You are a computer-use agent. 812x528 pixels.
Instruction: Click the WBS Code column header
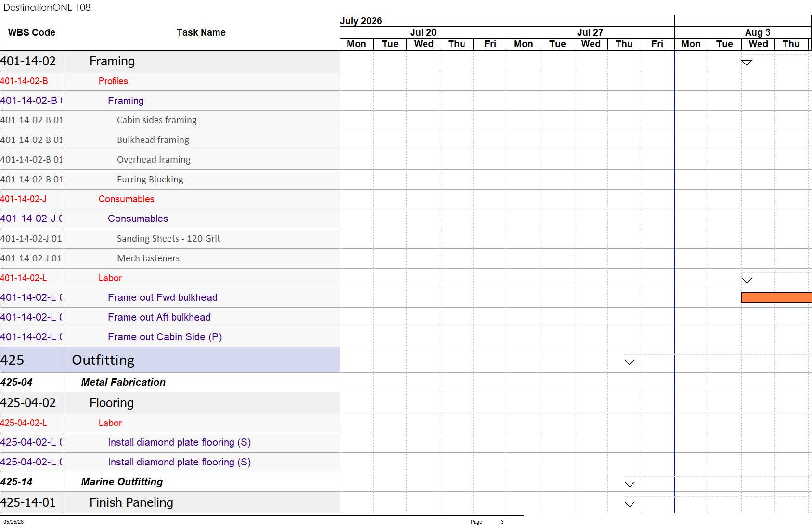click(x=31, y=32)
